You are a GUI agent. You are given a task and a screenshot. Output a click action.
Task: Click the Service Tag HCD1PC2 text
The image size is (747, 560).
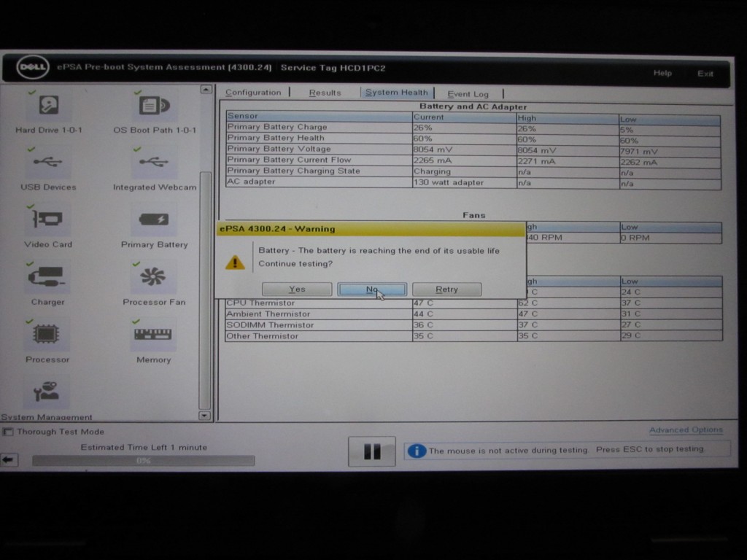[333, 68]
